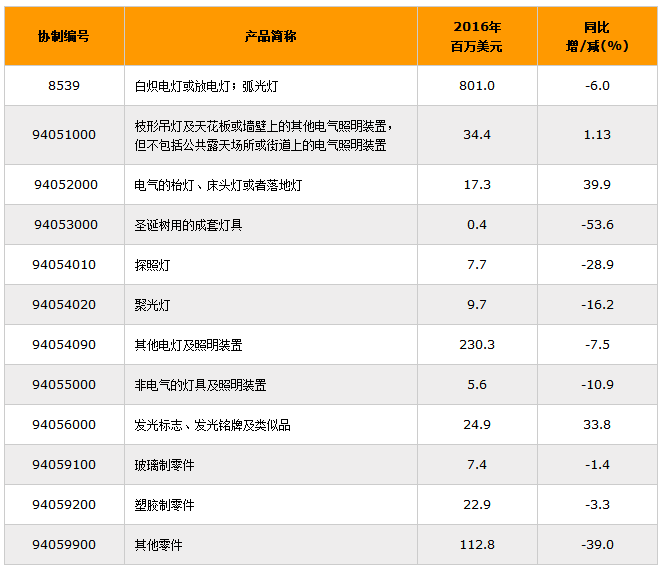
Task: Select the 发光标志、发光铭牌及类似品 cell
Action: (212, 425)
